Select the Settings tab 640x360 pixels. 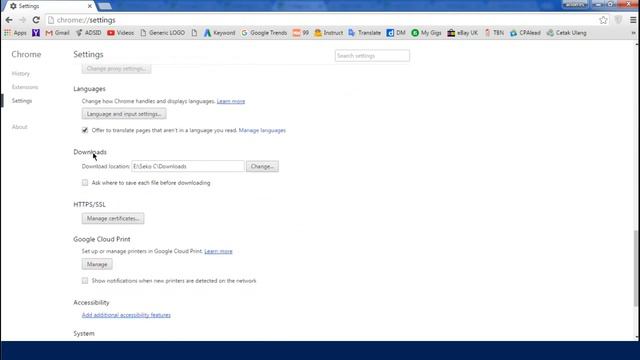49,6
